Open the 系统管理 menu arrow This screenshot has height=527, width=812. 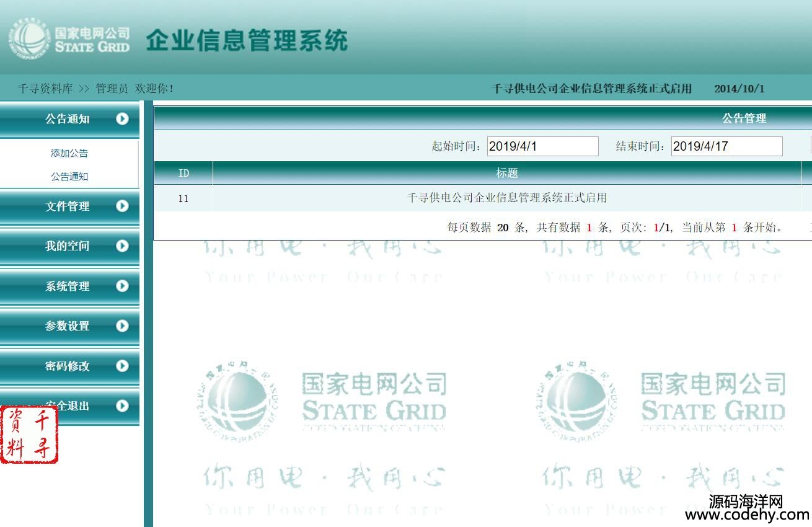click(122, 286)
